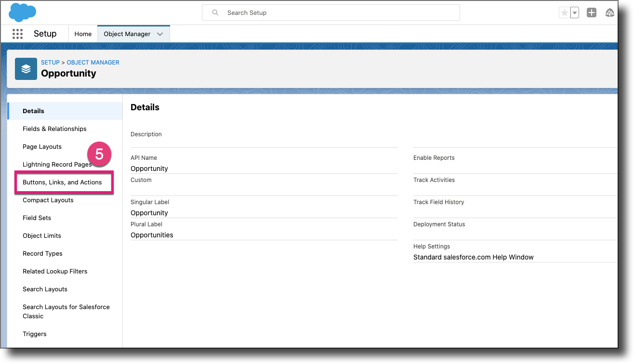The image size is (634, 364).
Task: Expand the Object Manager dropdown chevron
Action: click(160, 34)
